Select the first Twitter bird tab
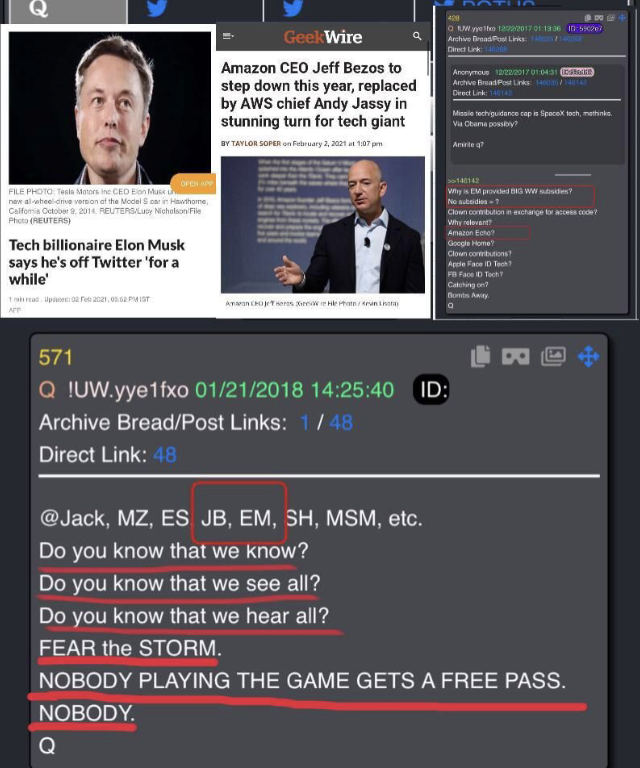Screen dimensions: 640x768 157,8
